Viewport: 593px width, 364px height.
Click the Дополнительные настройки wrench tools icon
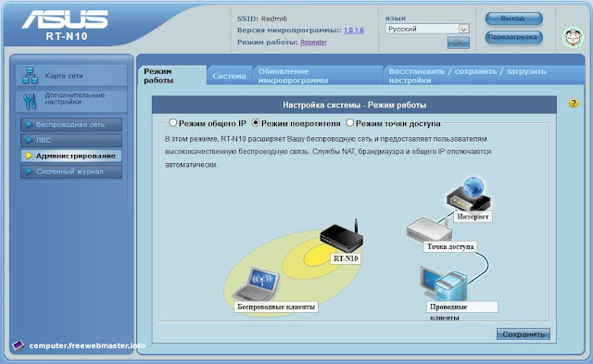click(30, 101)
